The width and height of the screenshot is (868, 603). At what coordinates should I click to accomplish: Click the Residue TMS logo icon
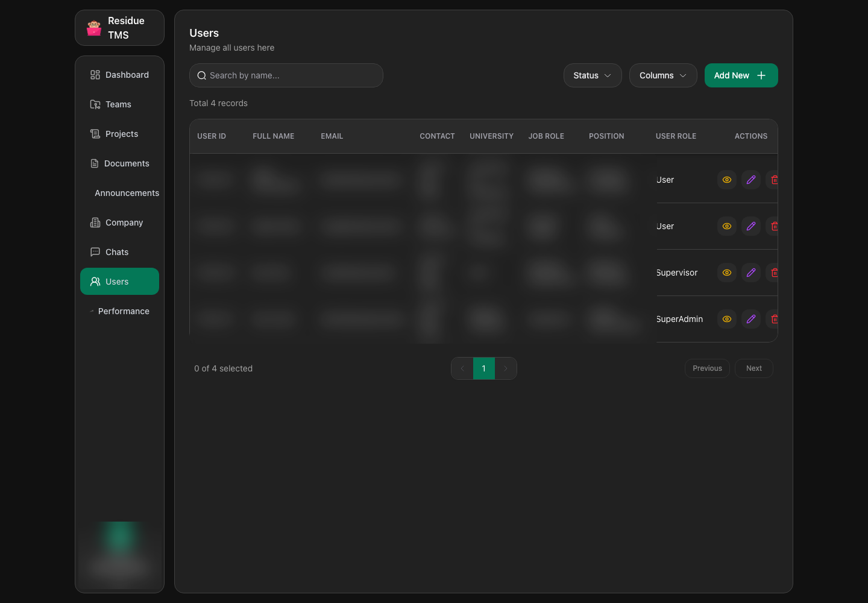click(x=94, y=28)
